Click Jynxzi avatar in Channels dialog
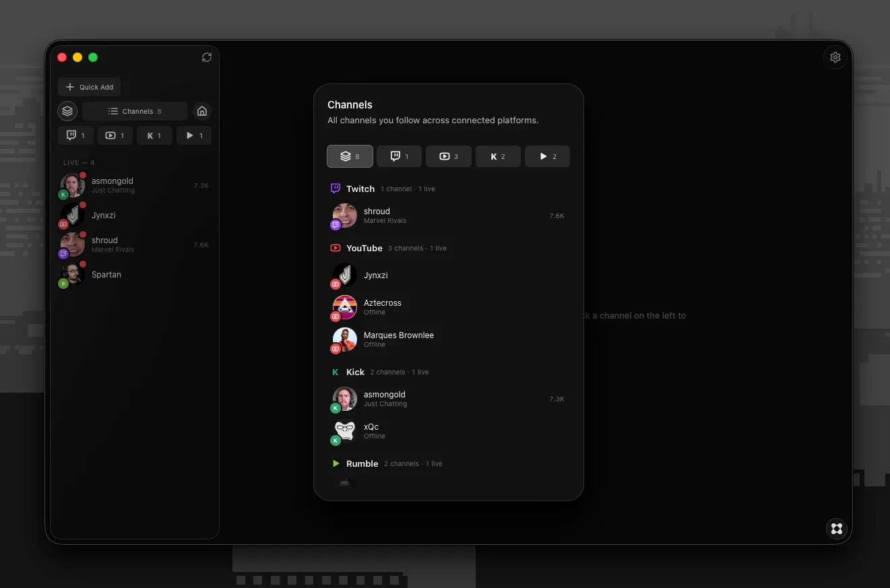 (344, 275)
